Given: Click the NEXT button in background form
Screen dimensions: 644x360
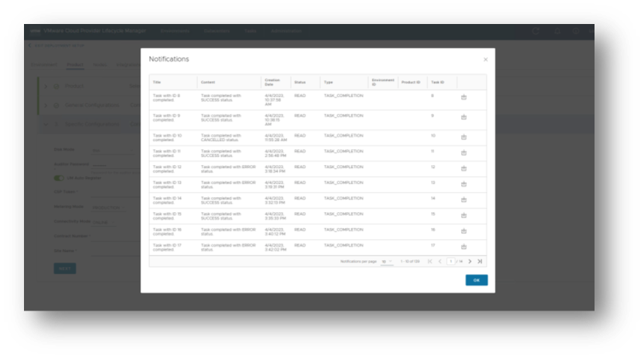Looking at the screenshot, I should click(x=65, y=268).
